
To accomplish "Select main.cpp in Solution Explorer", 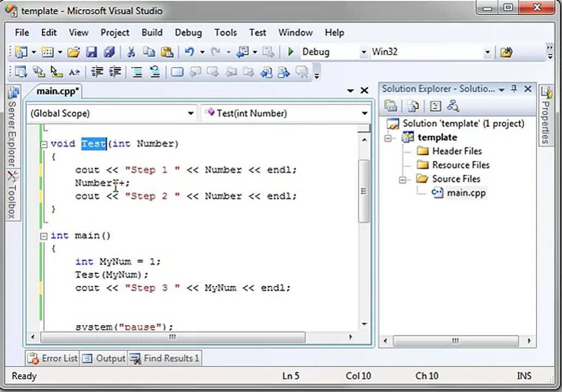I will [x=459, y=193].
